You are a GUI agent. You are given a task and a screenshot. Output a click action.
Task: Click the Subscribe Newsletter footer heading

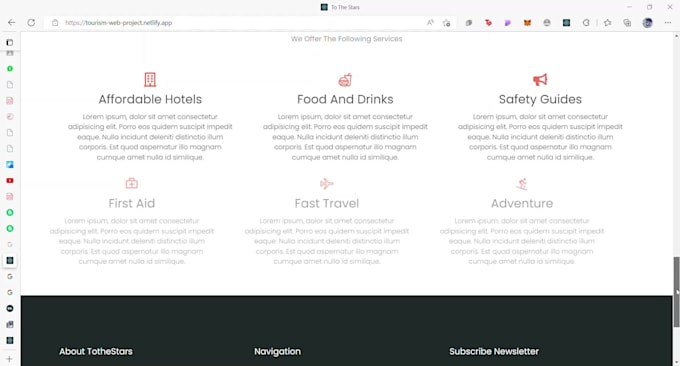[494, 351]
